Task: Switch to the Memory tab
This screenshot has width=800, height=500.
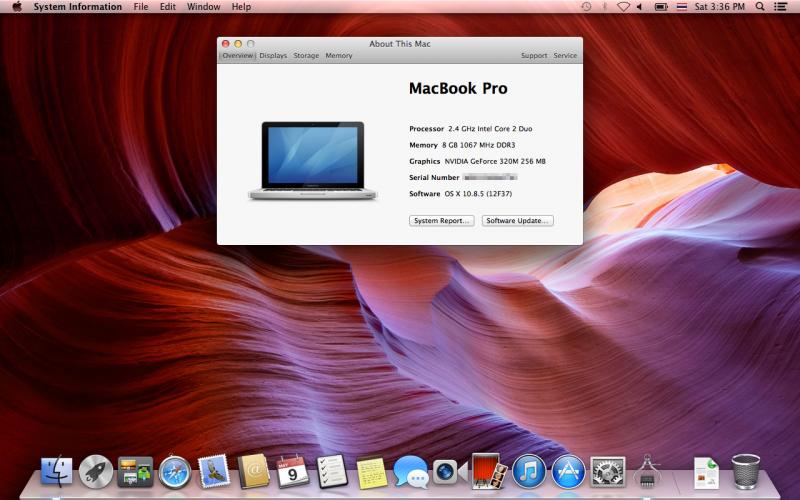Action: [x=339, y=55]
